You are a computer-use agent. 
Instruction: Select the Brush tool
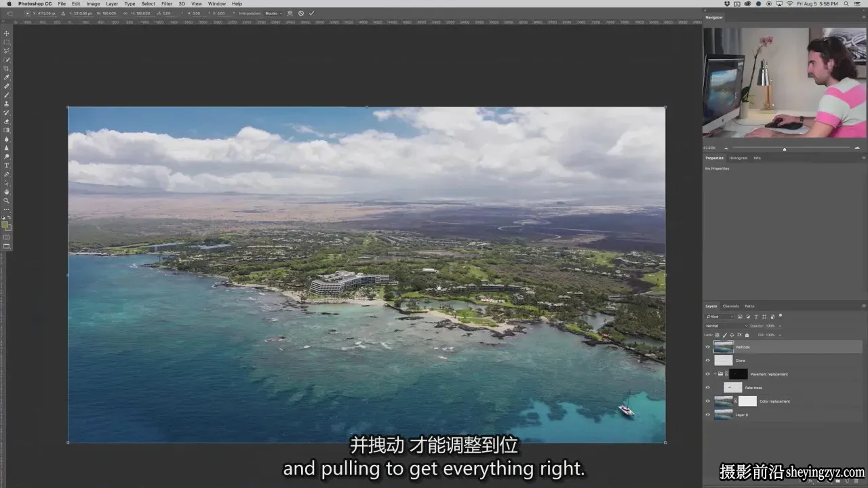click(x=7, y=95)
